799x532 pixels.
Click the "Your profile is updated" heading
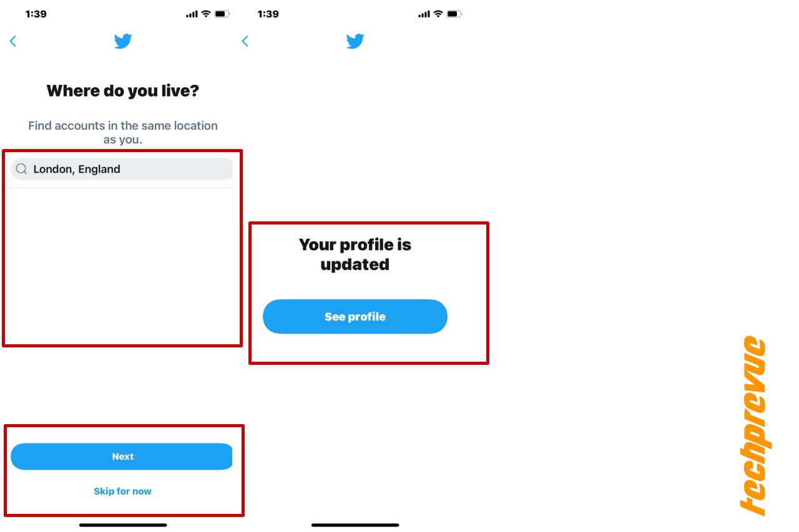[355, 254]
